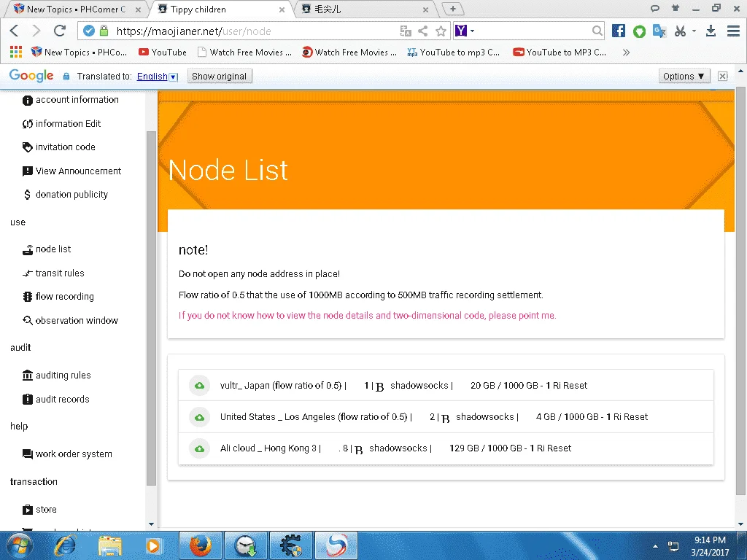Viewport: 747px width, 560px height.
Task: Click green cloud icon for vultr_Japan node
Action: pos(200,385)
